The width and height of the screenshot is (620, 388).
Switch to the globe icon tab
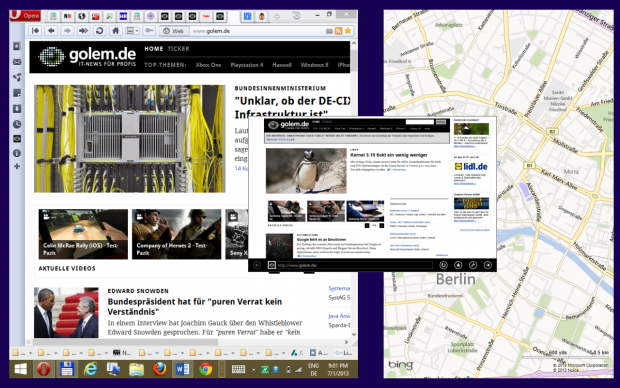(x=81, y=16)
